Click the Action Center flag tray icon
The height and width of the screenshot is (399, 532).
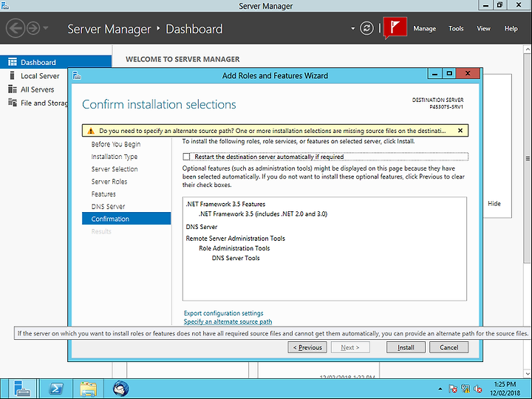point(453,389)
